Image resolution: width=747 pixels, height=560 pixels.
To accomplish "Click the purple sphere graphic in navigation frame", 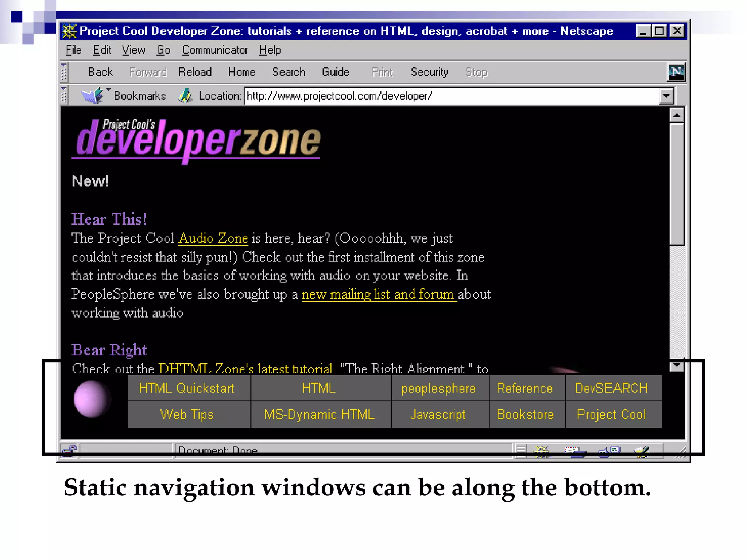I will [92, 399].
